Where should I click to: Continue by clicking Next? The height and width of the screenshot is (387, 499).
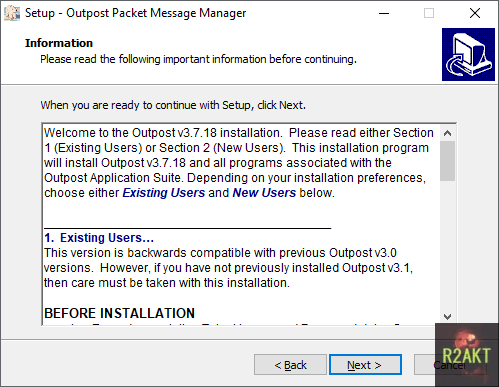tap(365, 365)
